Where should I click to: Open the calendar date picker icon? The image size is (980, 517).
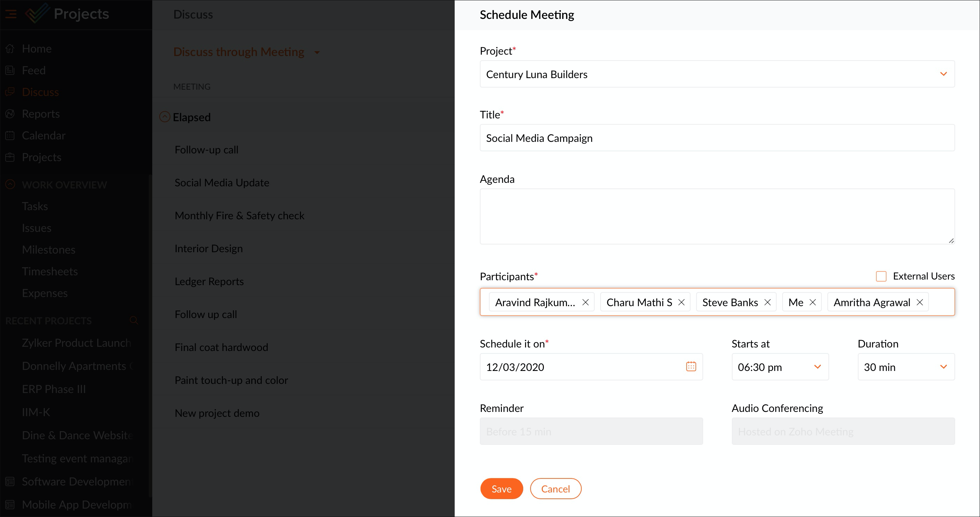click(691, 367)
